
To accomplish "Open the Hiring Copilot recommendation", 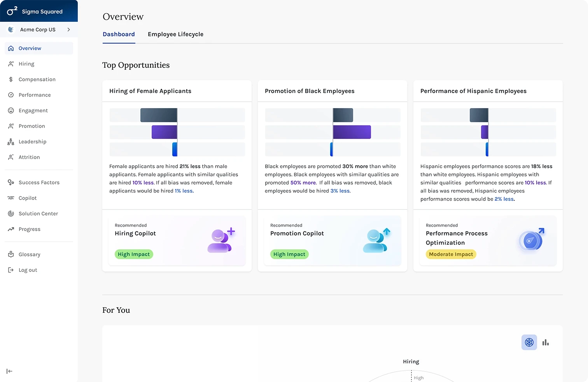I will [x=177, y=240].
